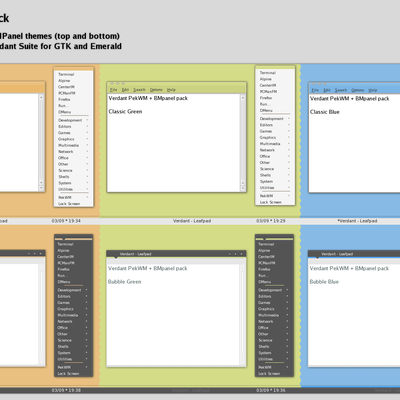Expand PekWM submenu arrow, light menu on orange

(87, 197)
